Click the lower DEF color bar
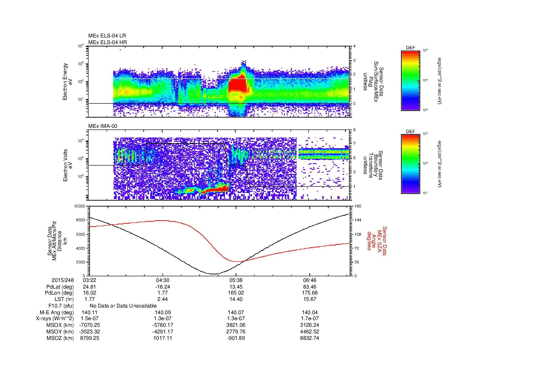This screenshot has height=392, width=555. tap(410, 164)
